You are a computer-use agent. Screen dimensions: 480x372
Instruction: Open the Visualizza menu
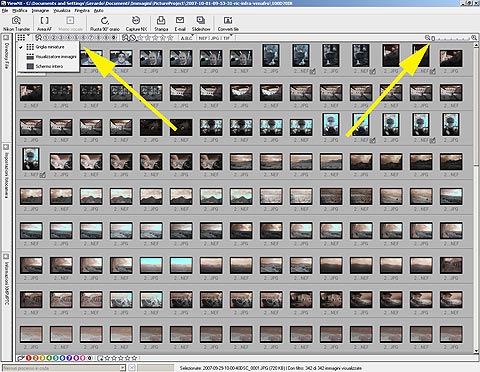[62, 11]
